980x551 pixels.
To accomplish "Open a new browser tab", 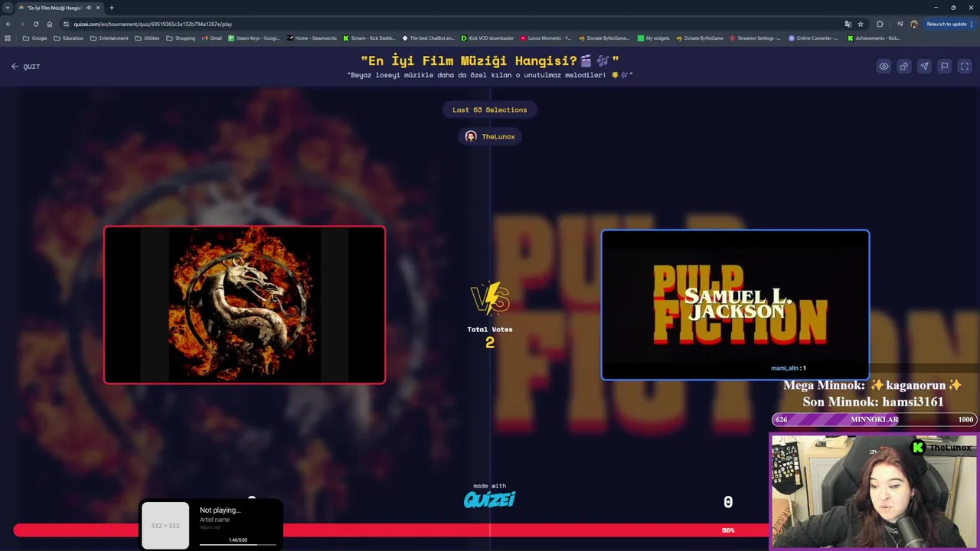I will click(112, 8).
